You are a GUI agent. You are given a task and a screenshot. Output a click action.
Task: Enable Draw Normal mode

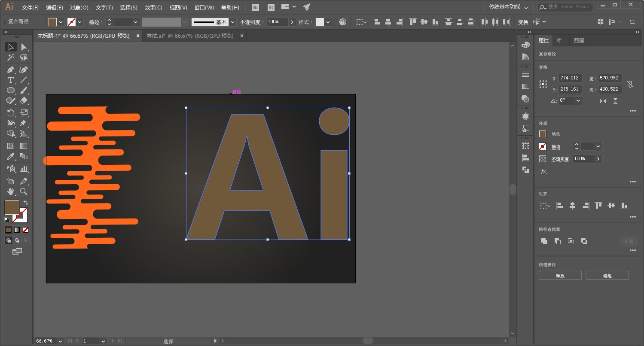click(x=9, y=240)
